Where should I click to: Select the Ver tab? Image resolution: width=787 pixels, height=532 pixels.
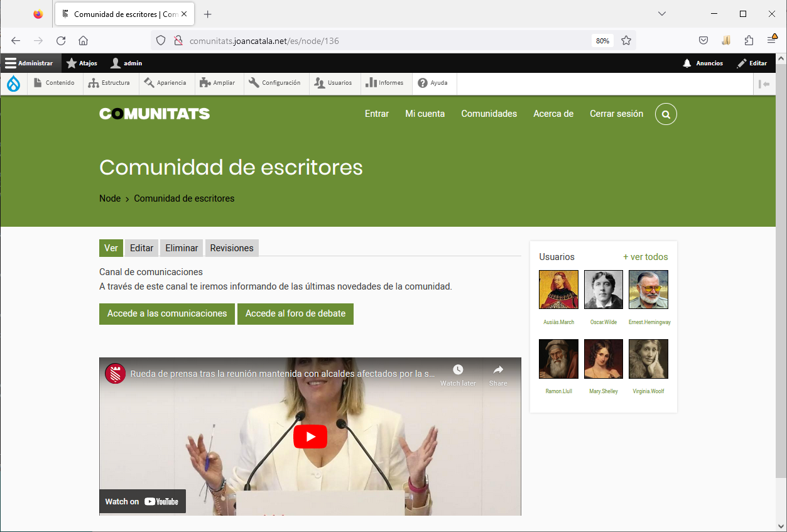tap(111, 248)
